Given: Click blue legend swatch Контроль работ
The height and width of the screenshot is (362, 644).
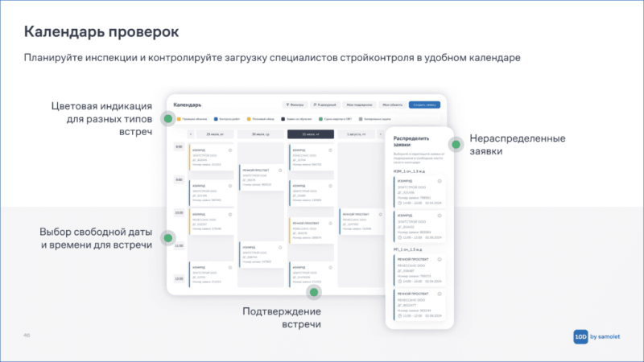Looking at the screenshot, I should click(x=216, y=119).
